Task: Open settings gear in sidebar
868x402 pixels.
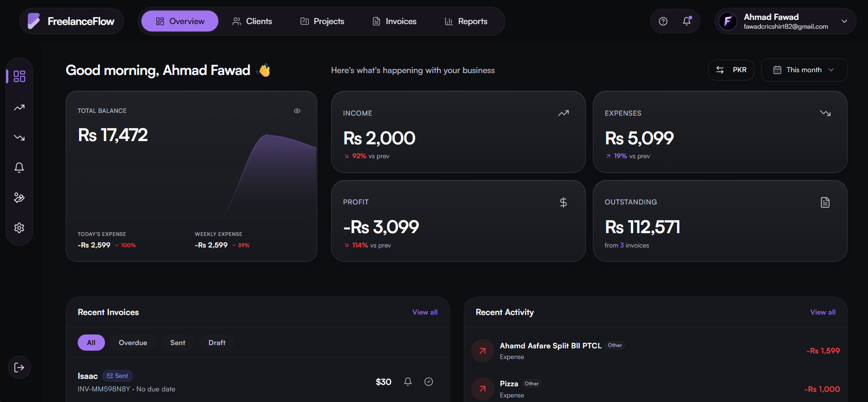Action: click(x=19, y=228)
